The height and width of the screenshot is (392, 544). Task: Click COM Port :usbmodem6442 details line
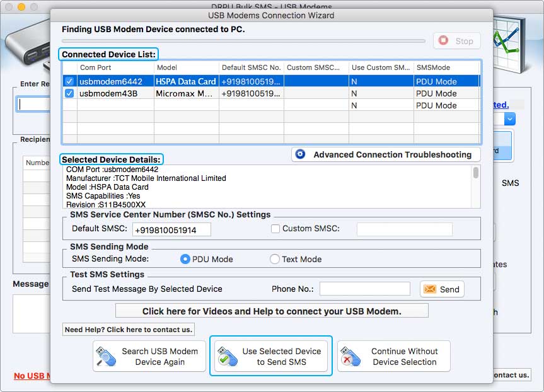click(x=112, y=170)
